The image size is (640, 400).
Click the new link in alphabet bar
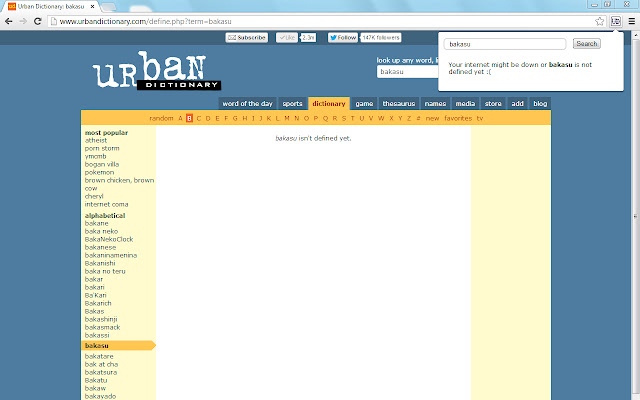pyautogui.click(x=432, y=118)
